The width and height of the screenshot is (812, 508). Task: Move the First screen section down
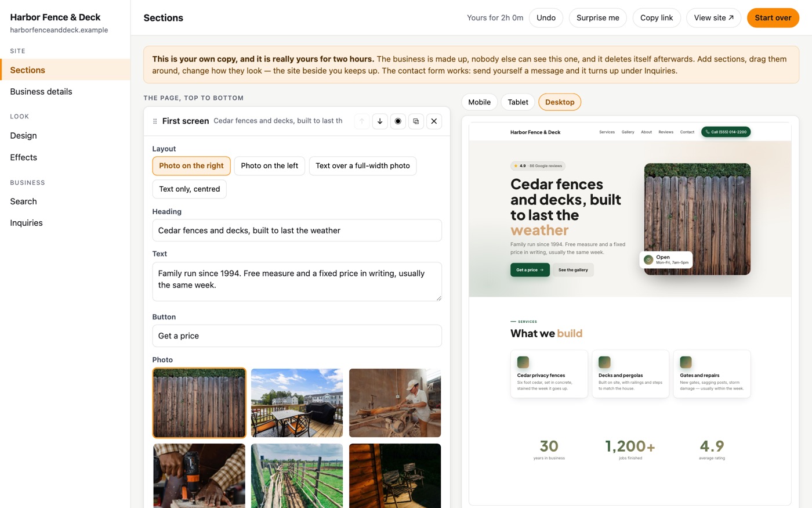tap(380, 121)
